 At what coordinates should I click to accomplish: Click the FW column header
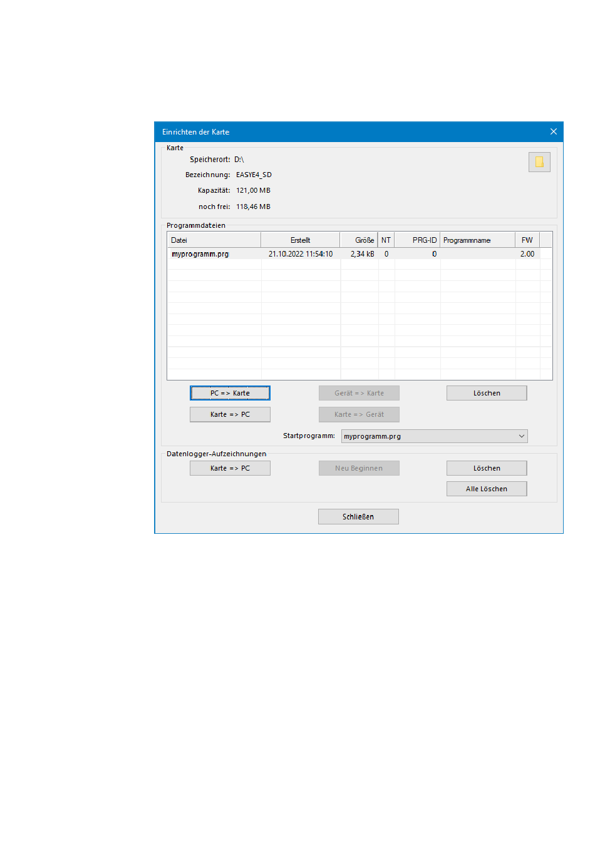pos(527,240)
